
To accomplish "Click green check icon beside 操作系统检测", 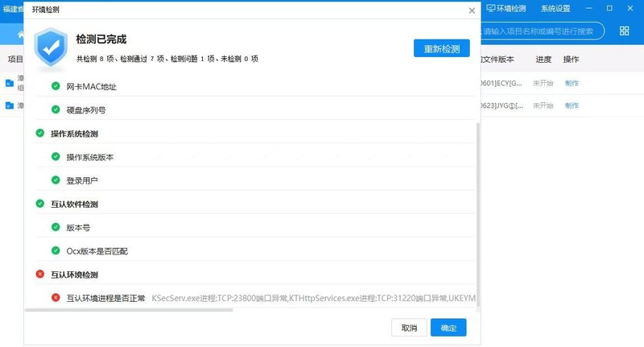I will click(39, 133).
